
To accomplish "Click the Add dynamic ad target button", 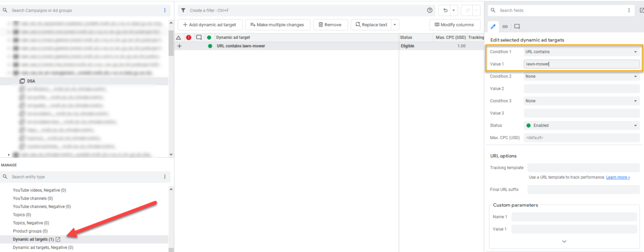I will [210, 25].
